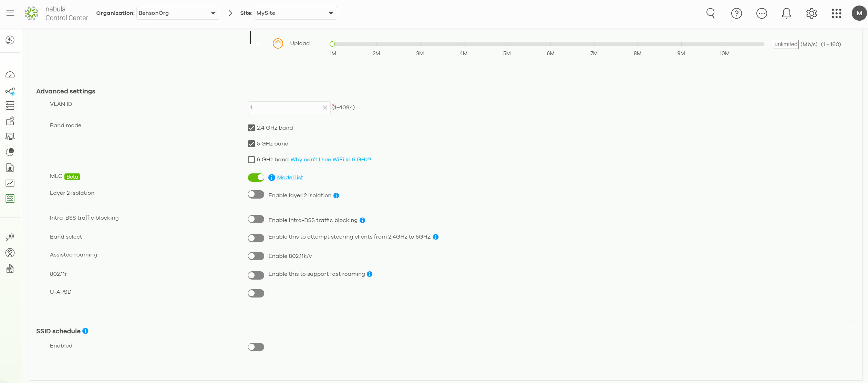
Task: Open the devices server sidebar icon
Action: point(10,105)
